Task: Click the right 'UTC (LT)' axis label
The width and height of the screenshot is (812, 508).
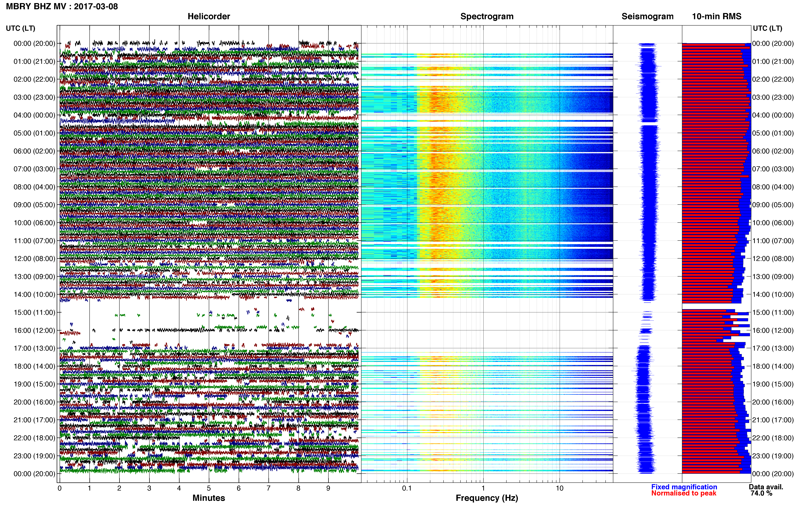Action: (x=768, y=28)
